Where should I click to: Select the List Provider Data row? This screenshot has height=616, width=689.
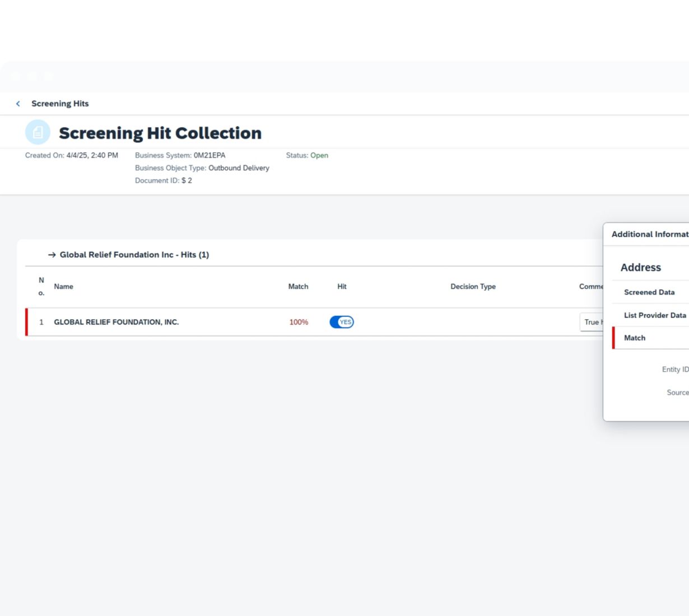tap(654, 315)
